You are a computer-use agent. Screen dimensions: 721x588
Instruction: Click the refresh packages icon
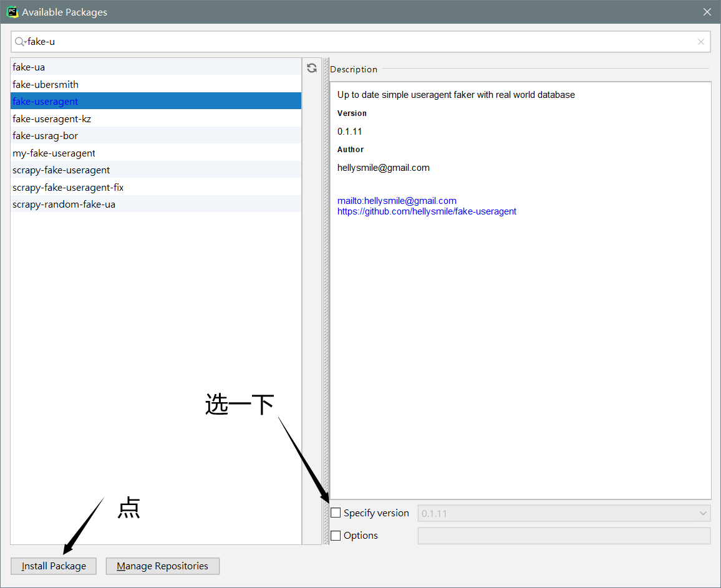coord(311,67)
